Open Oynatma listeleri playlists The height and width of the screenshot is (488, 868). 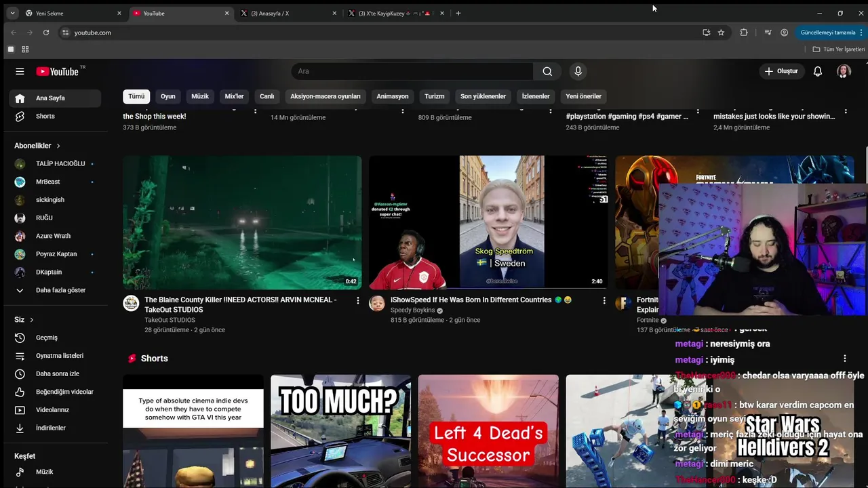coord(55,356)
